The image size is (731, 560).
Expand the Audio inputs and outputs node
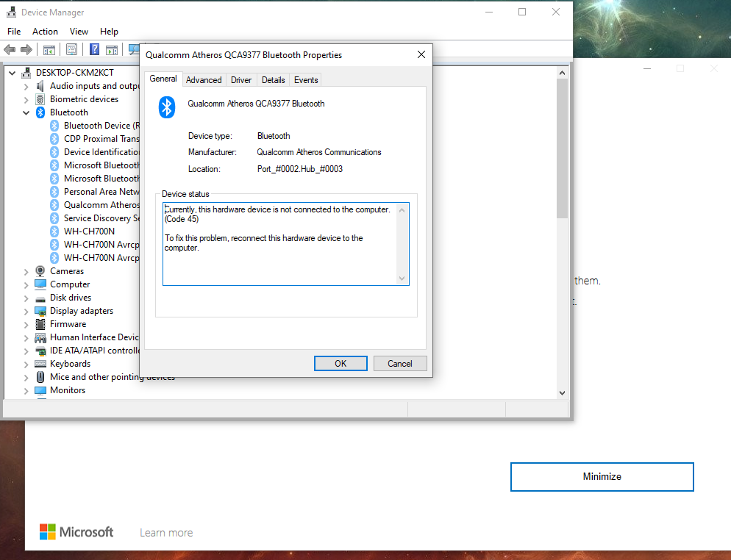26,86
